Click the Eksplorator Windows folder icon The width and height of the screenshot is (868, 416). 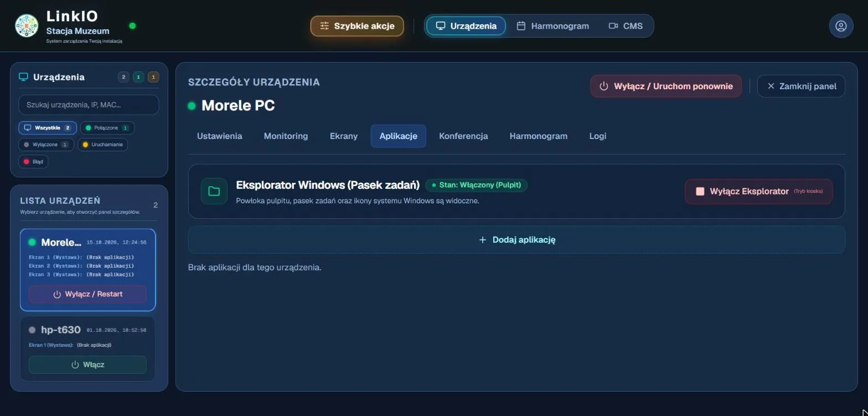click(214, 191)
